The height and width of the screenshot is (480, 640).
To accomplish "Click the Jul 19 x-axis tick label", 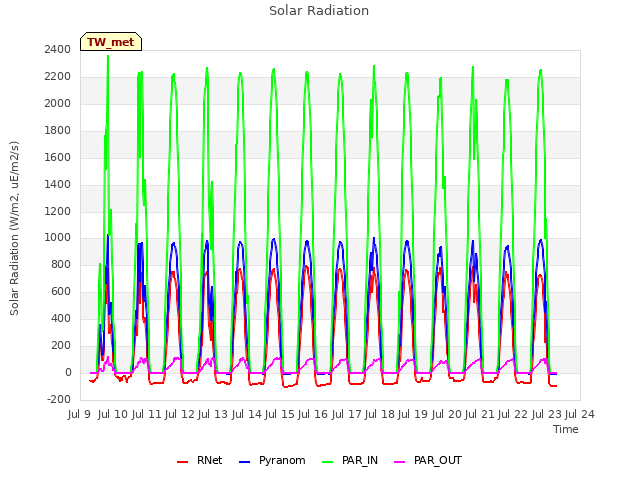I will [413, 414].
